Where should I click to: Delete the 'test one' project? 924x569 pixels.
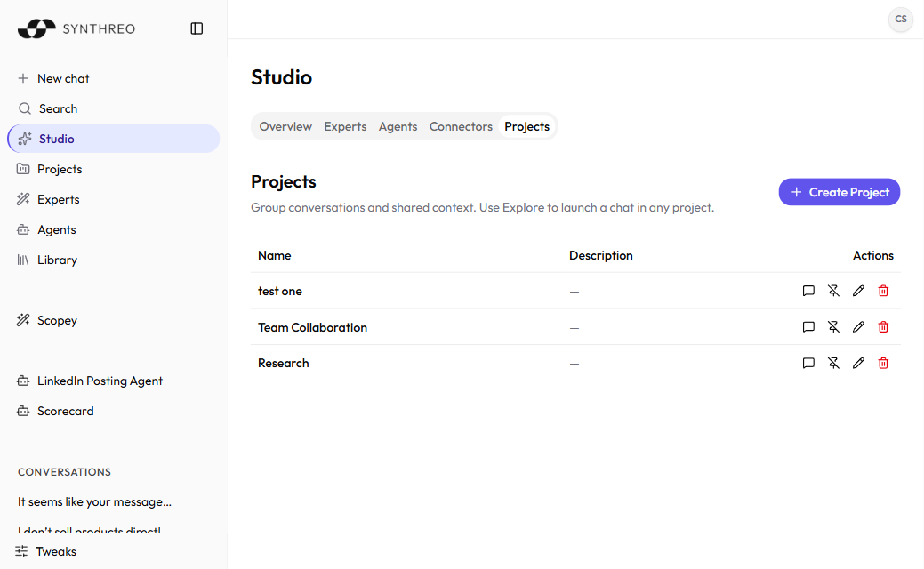(883, 291)
